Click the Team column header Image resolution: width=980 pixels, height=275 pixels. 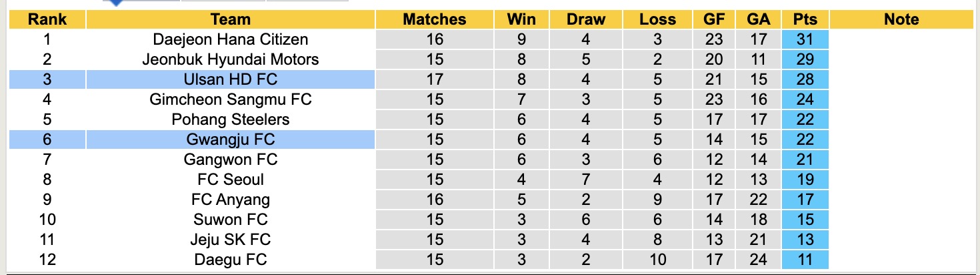(x=230, y=19)
